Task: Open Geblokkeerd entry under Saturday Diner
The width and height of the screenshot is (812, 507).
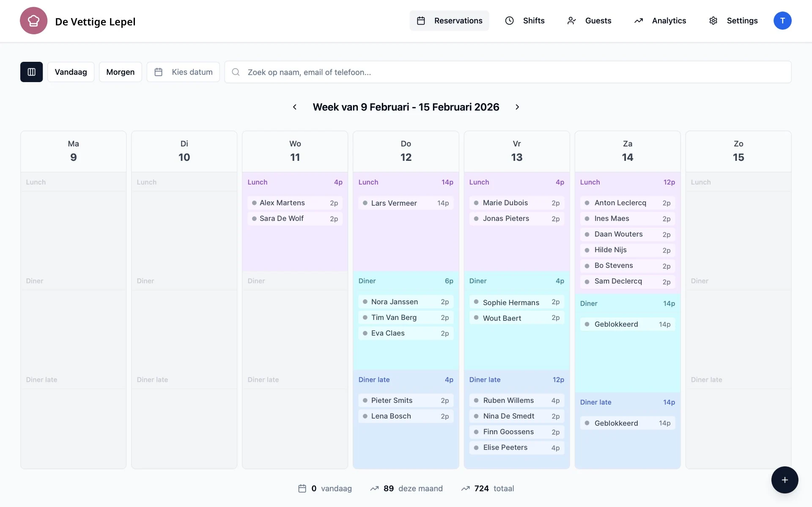Action: coord(628,324)
